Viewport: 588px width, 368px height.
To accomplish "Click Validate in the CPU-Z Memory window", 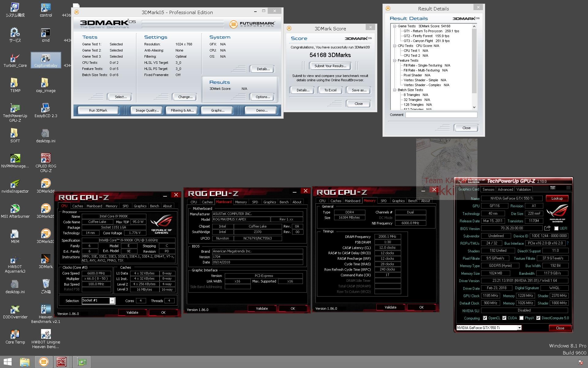I will [390, 307].
